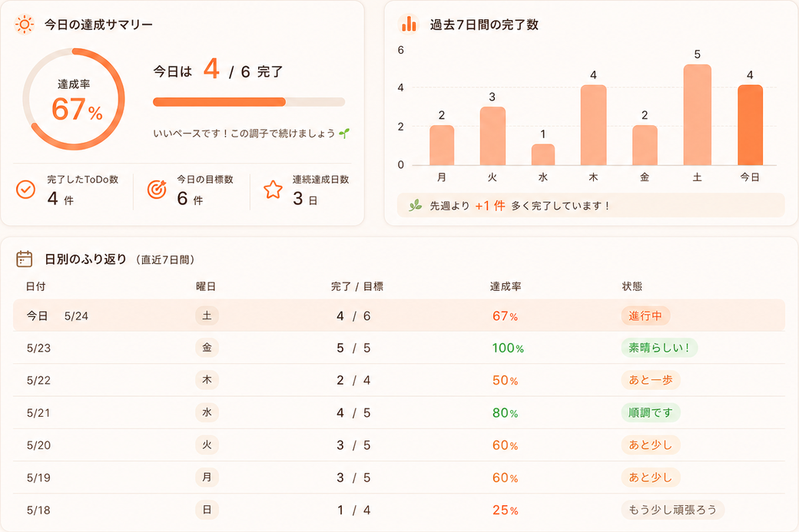Select the 今日 5/24 date cell
This screenshot has height=532, width=799.
point(57,316)
